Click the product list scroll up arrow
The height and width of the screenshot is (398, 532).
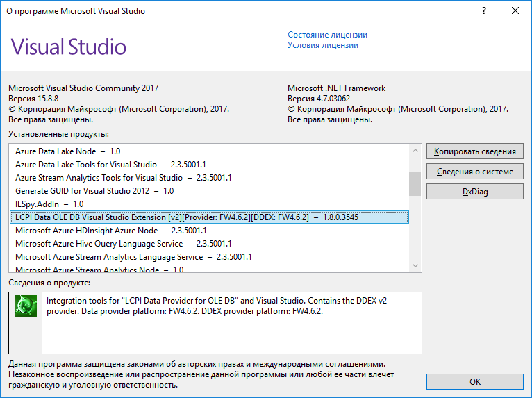click(415, 150)
